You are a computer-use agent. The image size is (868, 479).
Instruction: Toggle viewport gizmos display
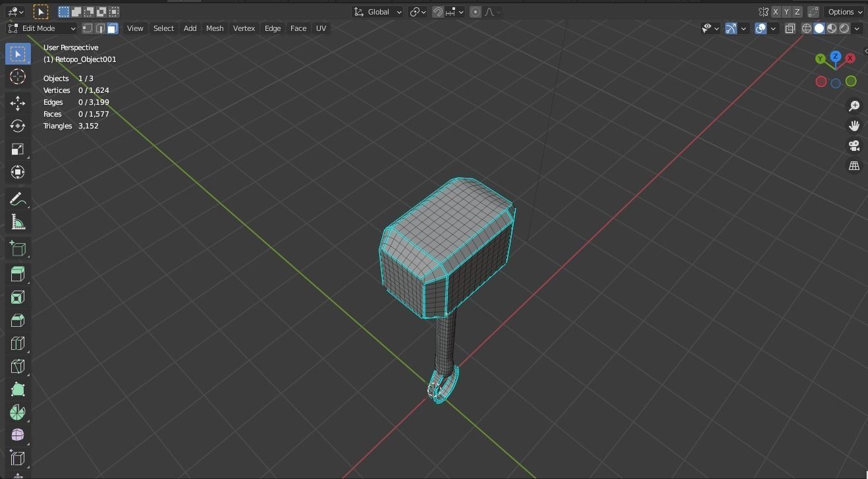tap(731, 28)
